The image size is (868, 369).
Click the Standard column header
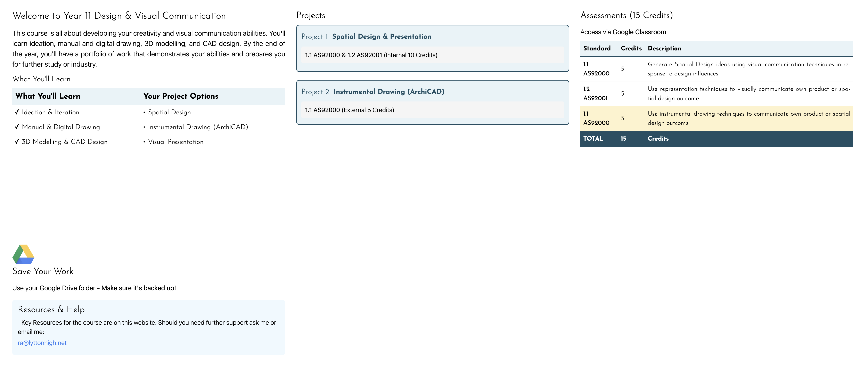coord(597,48)
